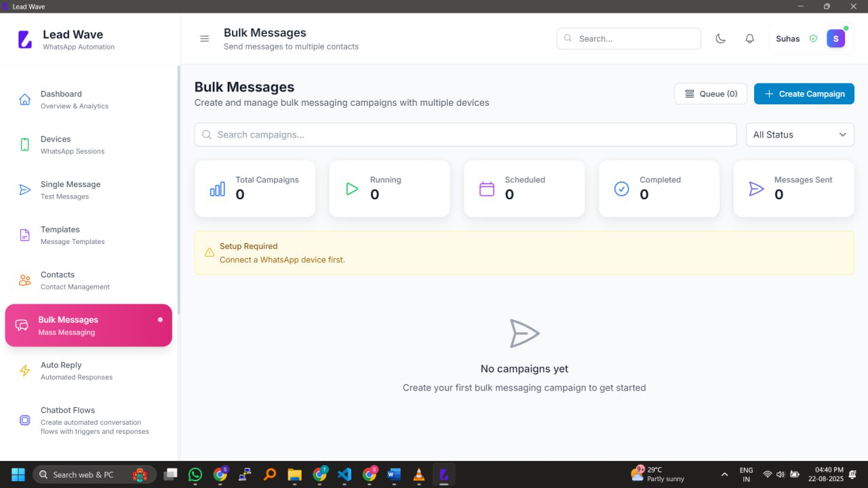The height and width of the screenshot is (488, 868).
Task: Open WhatsApp from the Windows taskbar
Action: pyautogui.click(x=195, y=474)
